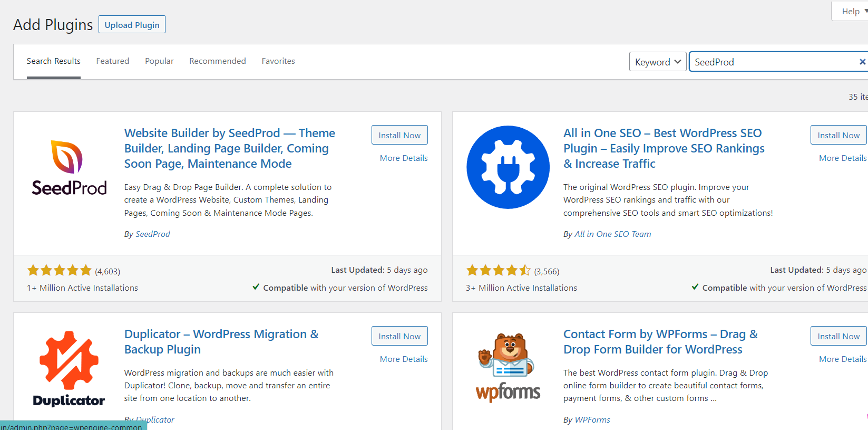
Task: Click the All in One SEO gear logo
Action: tap(508, 167)
